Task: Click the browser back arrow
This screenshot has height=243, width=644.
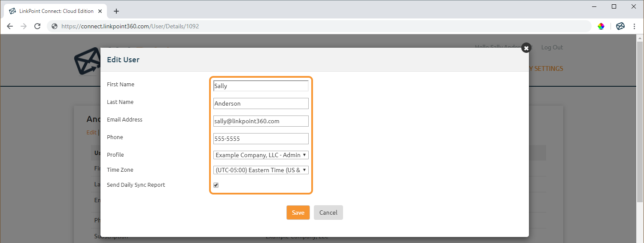Action: [10, 26]
